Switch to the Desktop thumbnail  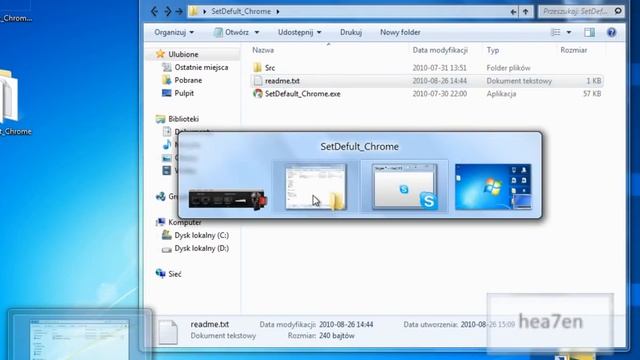click(x=493, y=187)
